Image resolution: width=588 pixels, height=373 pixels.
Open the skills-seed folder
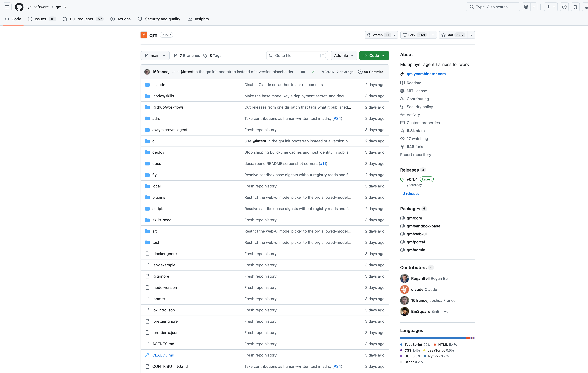(162, 220)
